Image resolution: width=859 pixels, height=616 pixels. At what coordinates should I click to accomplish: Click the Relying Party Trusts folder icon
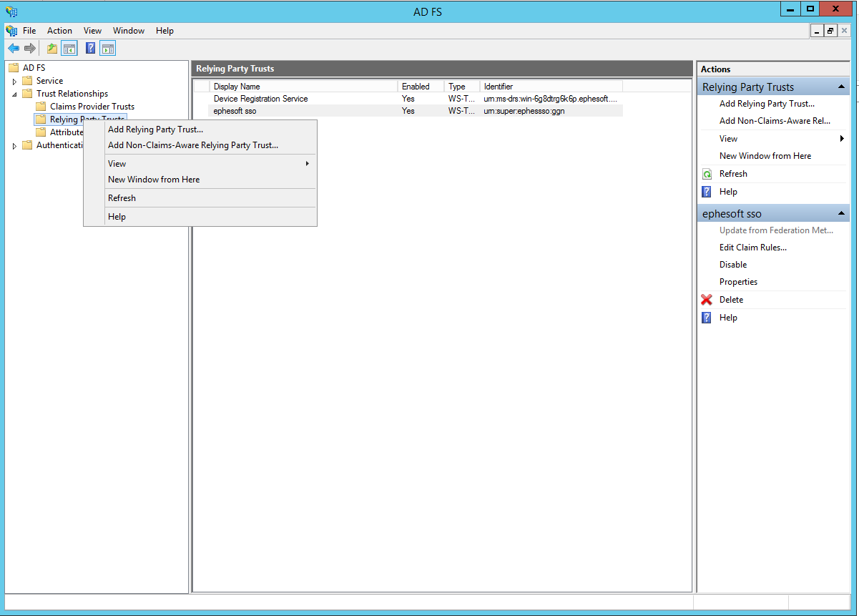(x=41, y=119)
